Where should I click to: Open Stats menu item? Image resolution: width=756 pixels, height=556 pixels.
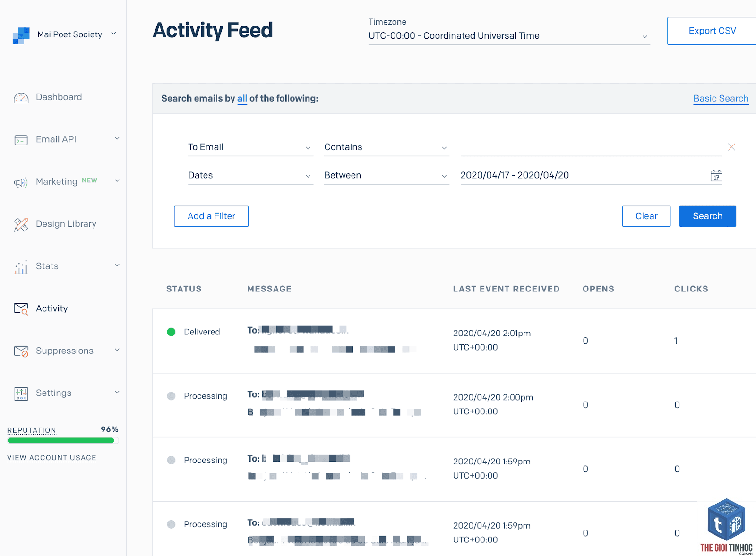(47, 266)
